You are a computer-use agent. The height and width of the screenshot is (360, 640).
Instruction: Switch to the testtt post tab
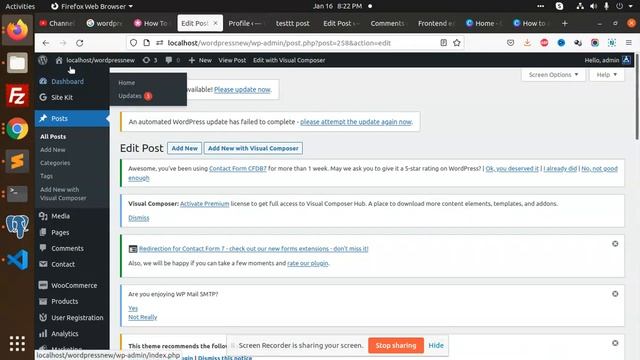pos(293,23)
